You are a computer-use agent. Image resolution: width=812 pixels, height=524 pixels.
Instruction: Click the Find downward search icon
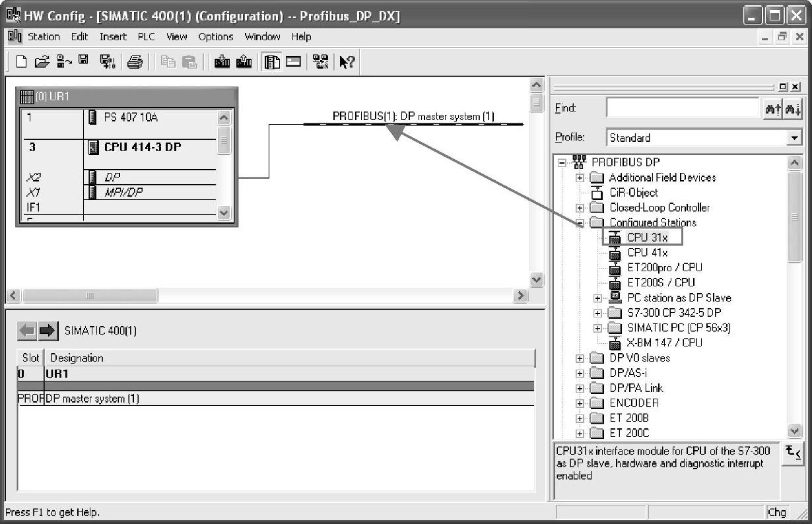(793, 108)
